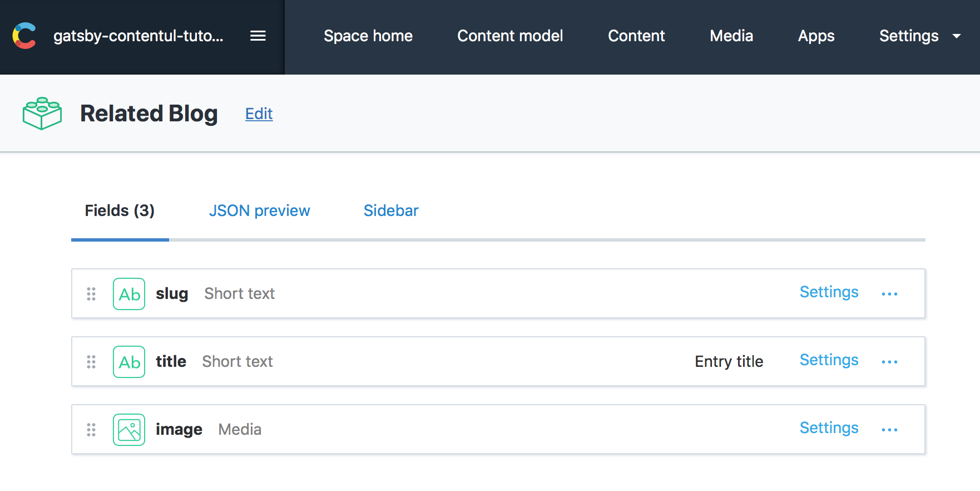The height and width of the screenshot is (491, 980).
Task: Open Settings for the slug field
Action: [x=829, y=292]
